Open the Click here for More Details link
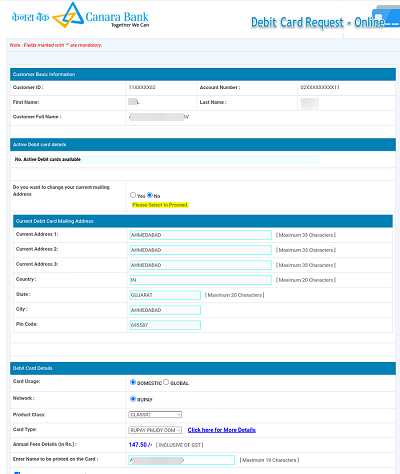400x474 pixels. click(222, 430)
